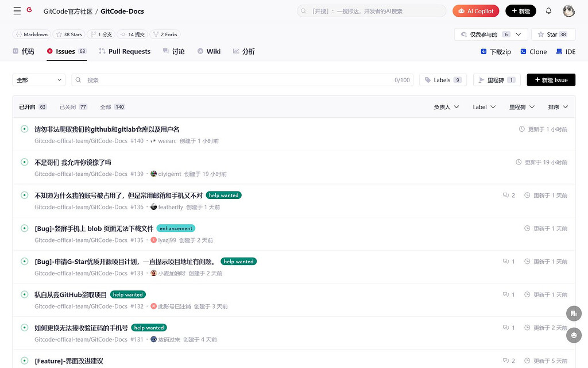The image size is (588, 368).
Task: Open the IDE link
Action: coord(566,52)
